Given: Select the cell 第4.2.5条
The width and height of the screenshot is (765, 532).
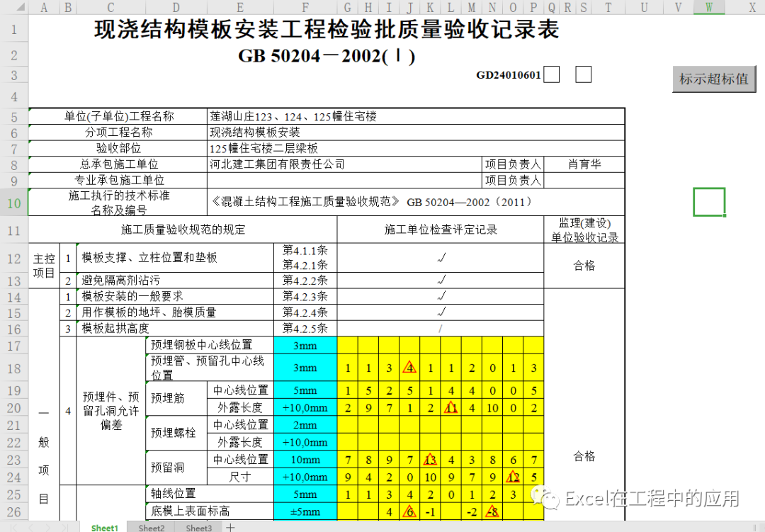Looking at the screenshot, I should pos(305,329).
